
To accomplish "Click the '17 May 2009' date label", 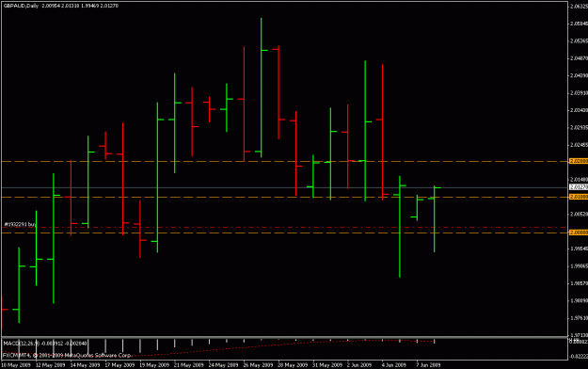I will coord(119,365).
